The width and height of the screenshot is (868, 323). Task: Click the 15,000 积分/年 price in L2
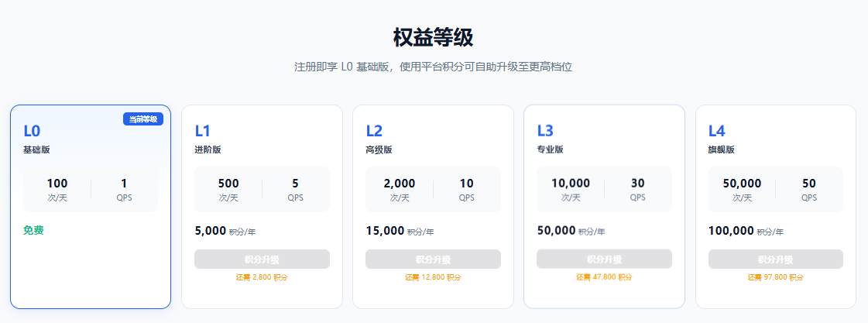[x=400, y=231]
